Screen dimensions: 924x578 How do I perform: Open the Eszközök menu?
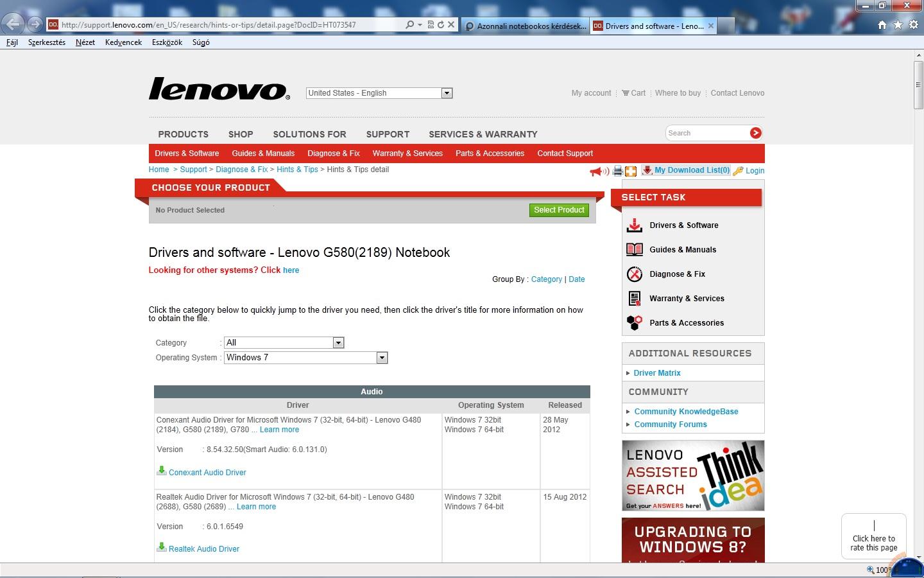(x=167, y=42)
